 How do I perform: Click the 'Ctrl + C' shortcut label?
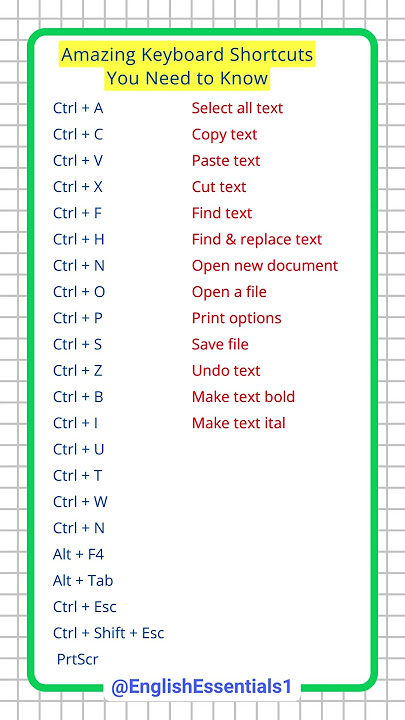(x=78, y=135)
